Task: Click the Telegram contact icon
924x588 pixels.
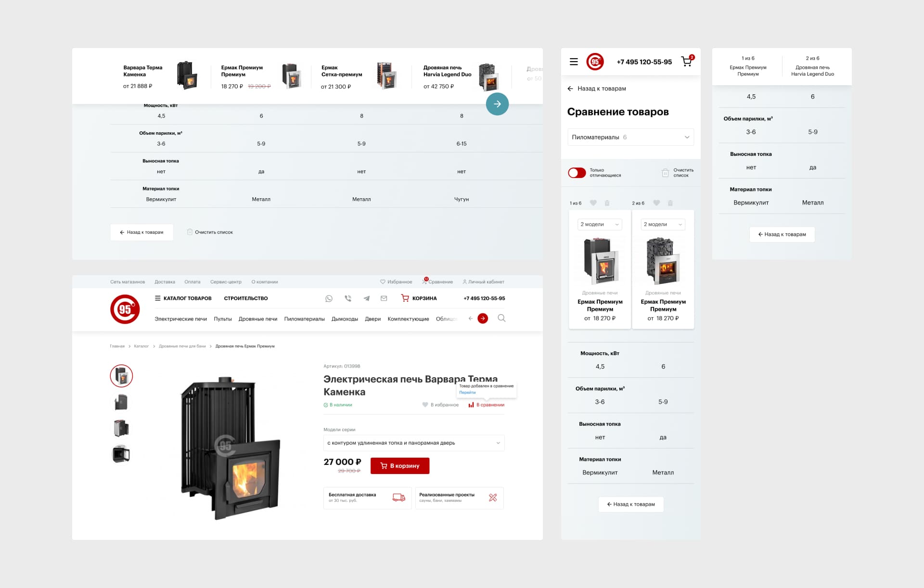Action: pyautogui.click(x=366, y=298)
